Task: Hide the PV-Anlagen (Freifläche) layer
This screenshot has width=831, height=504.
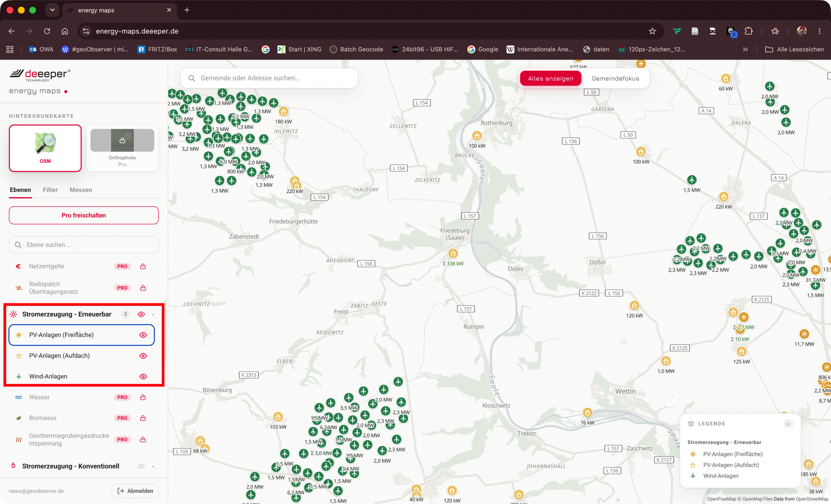Action: (143, 335)
